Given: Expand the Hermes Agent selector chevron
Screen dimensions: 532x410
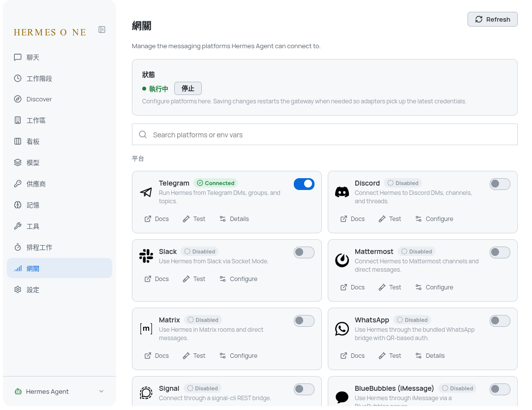Looking at the screenshot, I should click(101, 391).
